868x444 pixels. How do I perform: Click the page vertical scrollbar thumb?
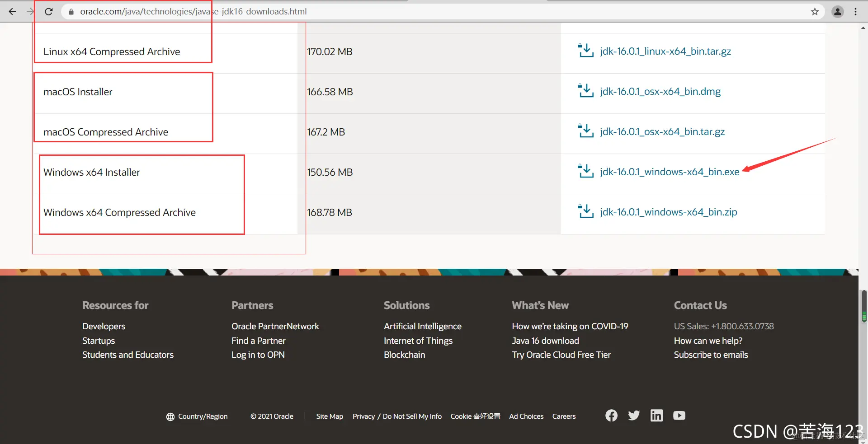click(x=864, y=306)
